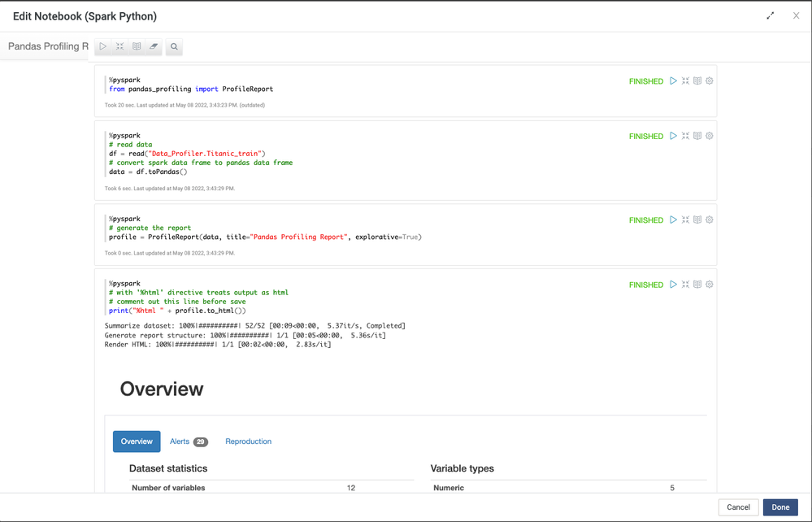Toggle output of the print html paragraph
Viewport: 812px width, 522px height.
click(697, 285)
